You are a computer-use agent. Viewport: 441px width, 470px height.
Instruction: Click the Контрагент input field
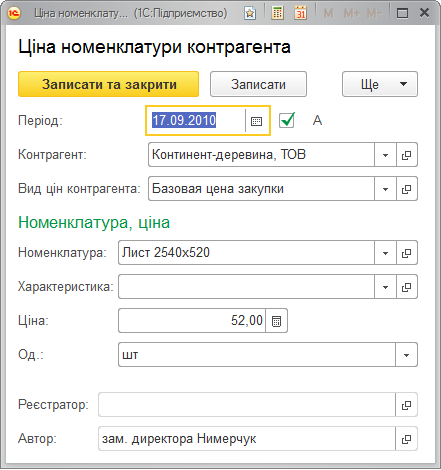261,155
